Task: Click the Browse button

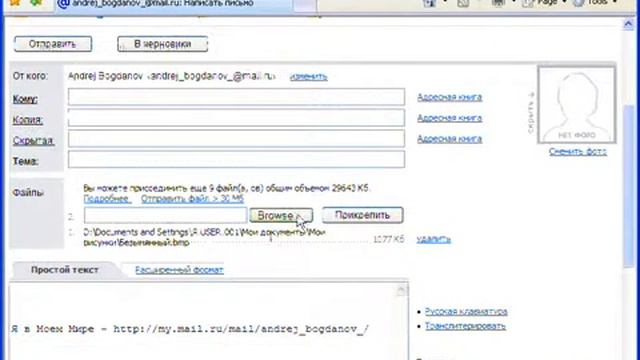Action: point(281,215)
